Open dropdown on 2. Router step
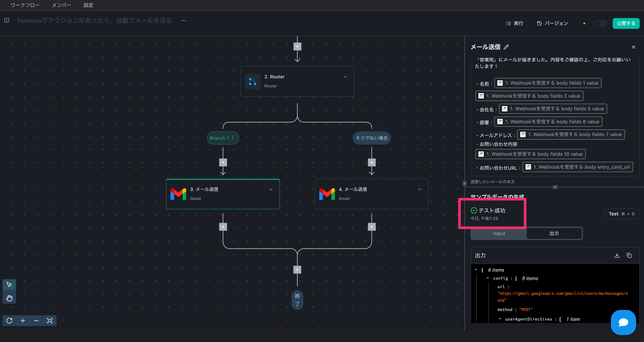644x342 pixels. (x=345, y=77)
